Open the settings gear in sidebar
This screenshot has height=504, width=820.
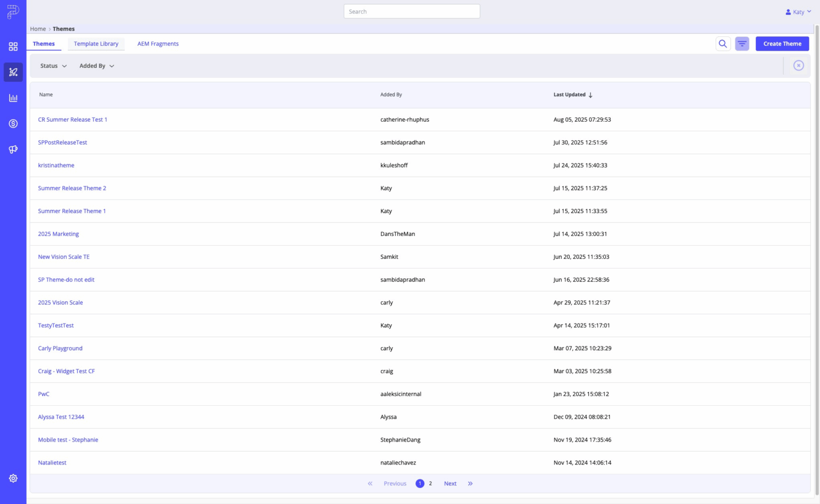pyautogui.click(x=13, y=478)
